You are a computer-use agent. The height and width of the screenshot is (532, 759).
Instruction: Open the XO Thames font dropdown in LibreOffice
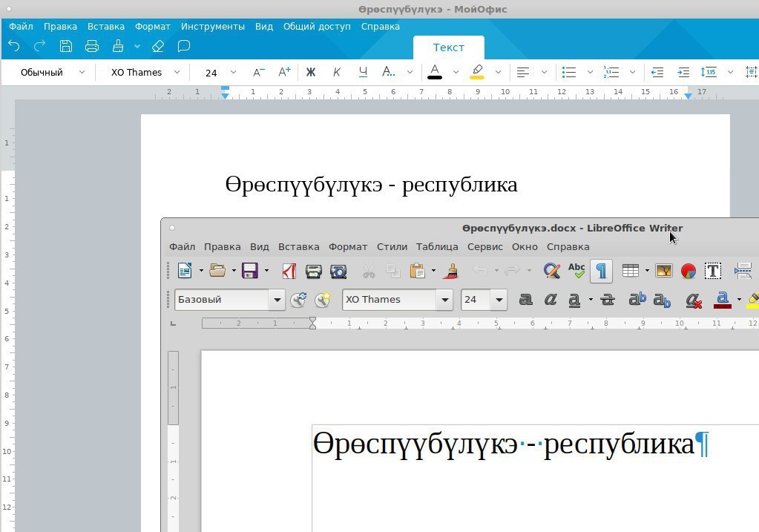click(445, 300)
